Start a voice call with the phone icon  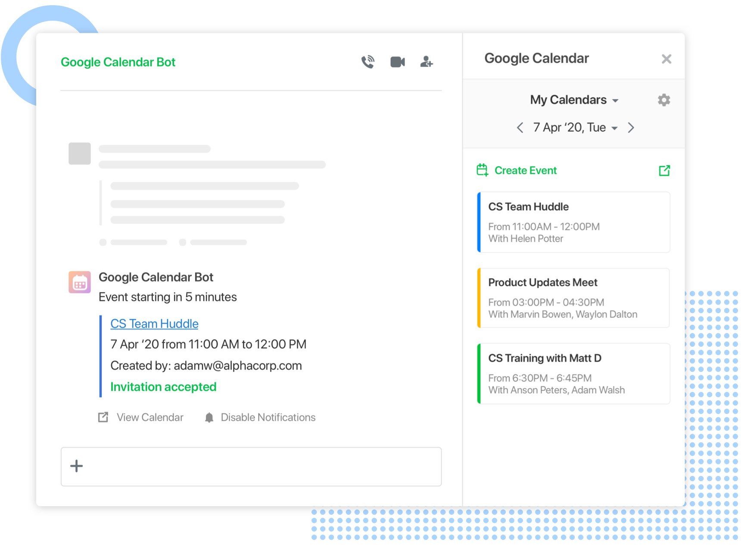(x=368, y=62)
